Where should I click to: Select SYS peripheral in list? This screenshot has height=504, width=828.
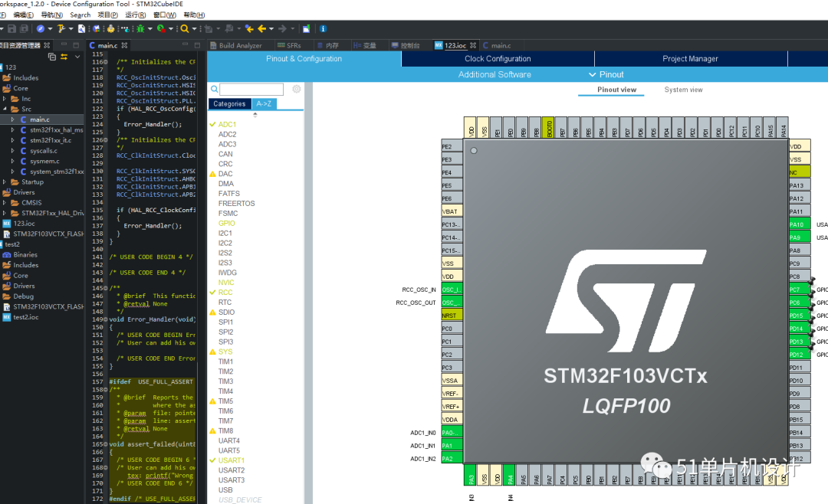(225, 352)
